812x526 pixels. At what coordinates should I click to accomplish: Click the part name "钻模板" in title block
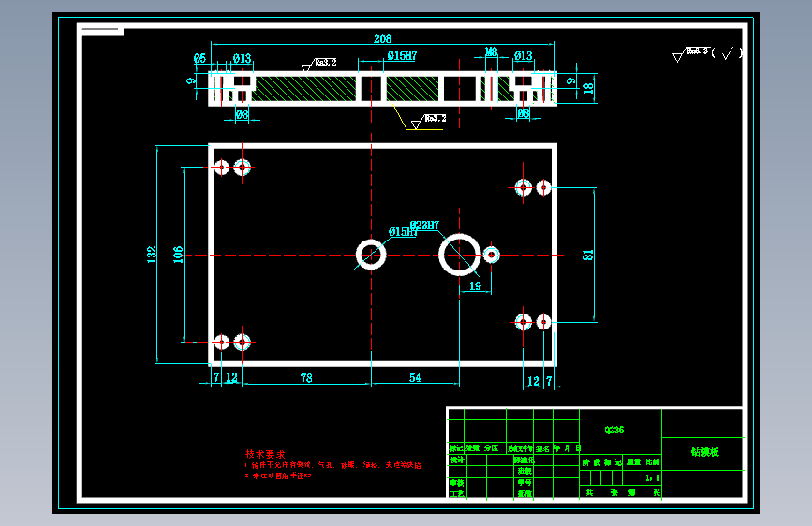tap(705, 452)
